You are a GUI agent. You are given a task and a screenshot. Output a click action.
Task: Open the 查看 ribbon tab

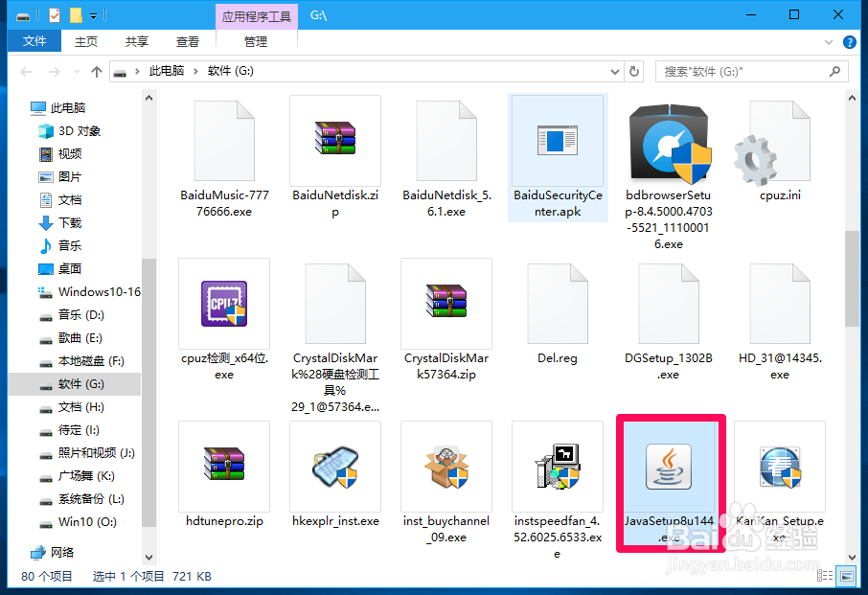(188, 41)
